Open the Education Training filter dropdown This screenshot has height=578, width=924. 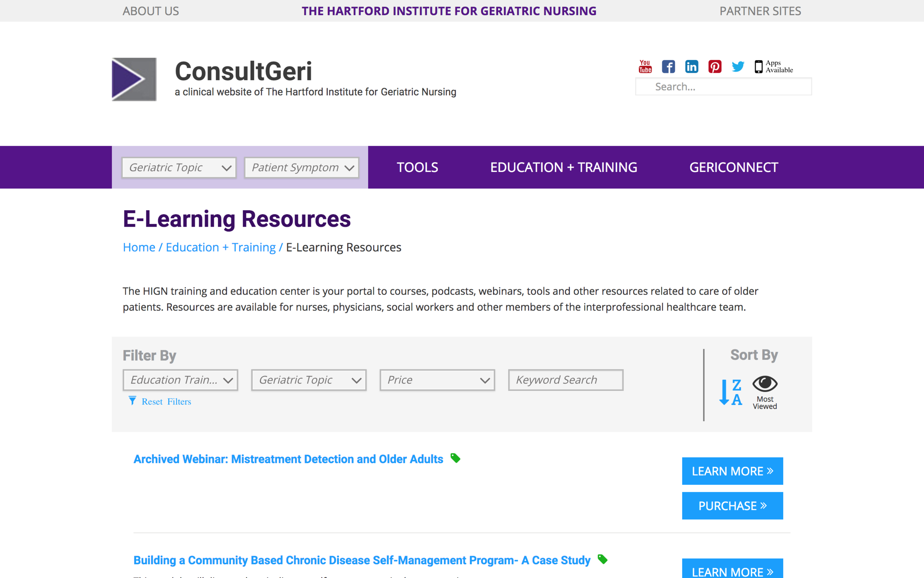point(180,380)
